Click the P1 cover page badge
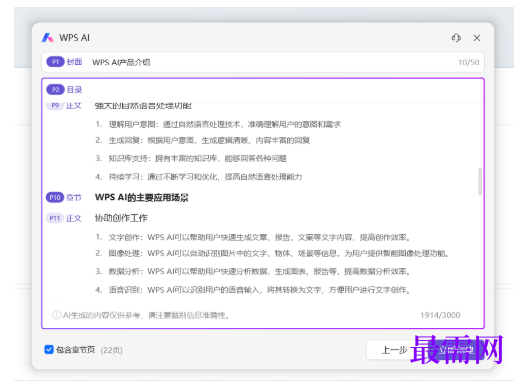This screenshot has height=381, width=522. (x=55, y=62)
